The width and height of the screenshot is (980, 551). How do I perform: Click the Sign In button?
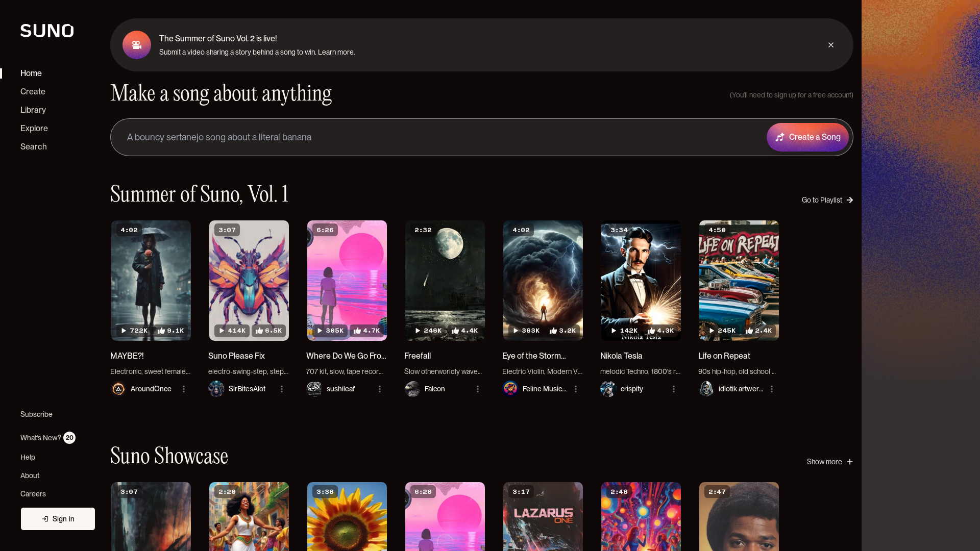[x=58, y=519]
